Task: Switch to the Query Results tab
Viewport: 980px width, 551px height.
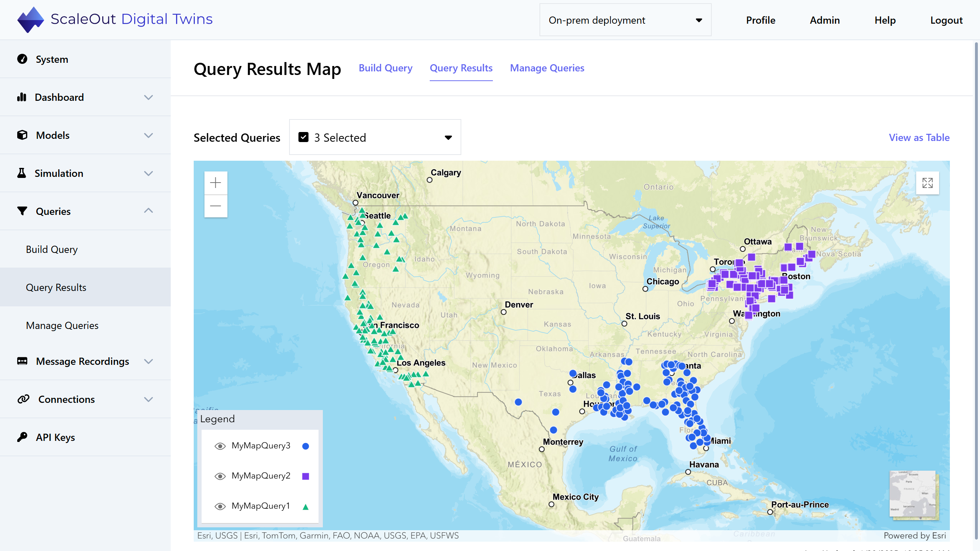Action: click(x=461, y=68)
